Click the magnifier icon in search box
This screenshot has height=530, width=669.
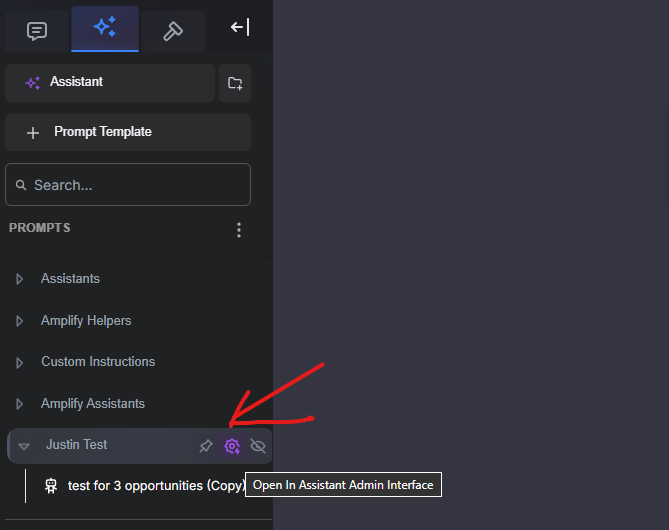pos(21,185)
